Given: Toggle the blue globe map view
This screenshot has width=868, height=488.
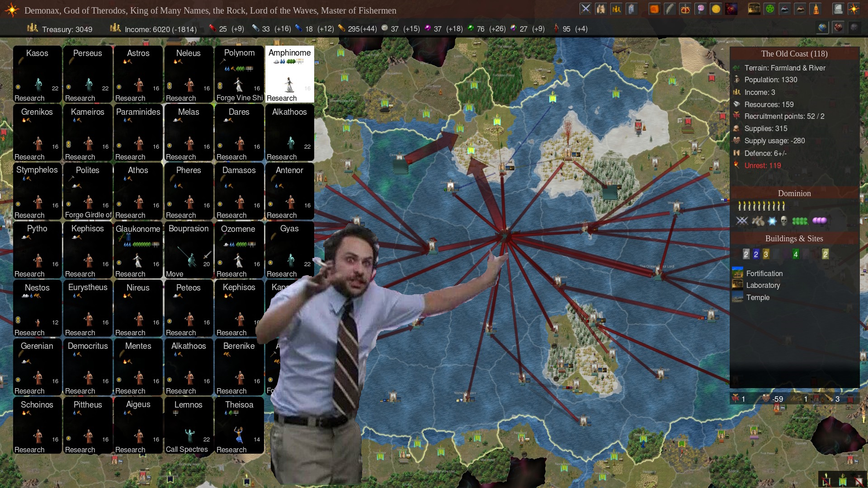Looking at the screenshot, I should (x=822, y=28).
